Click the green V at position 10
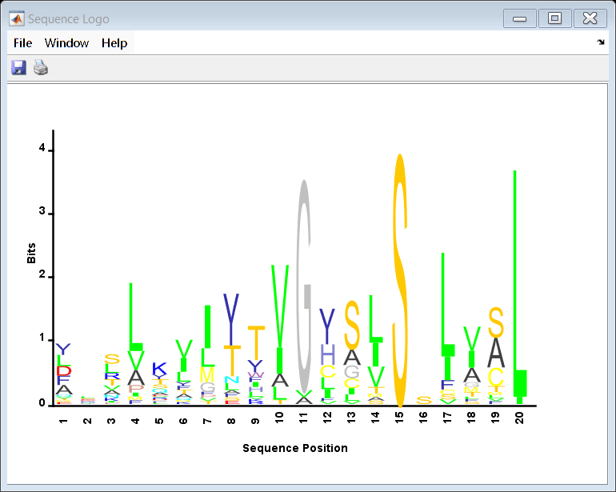Image resolution: width=616 pixels, height=492 pixels. [280, 307]
